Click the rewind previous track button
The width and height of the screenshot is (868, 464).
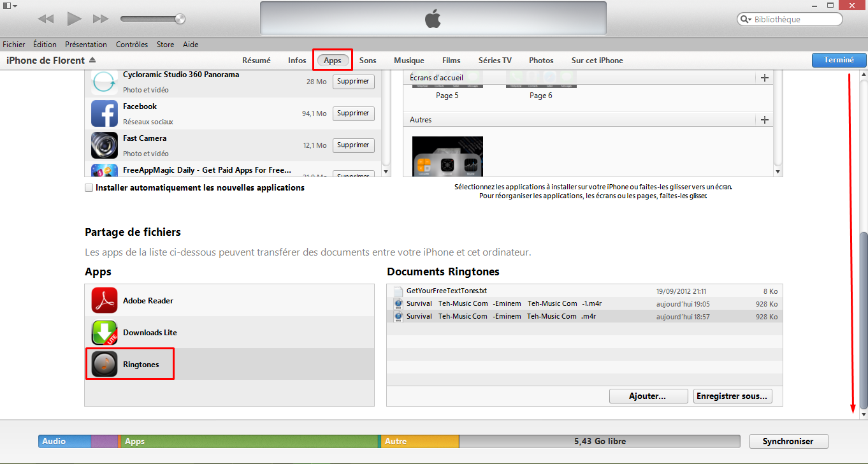tap(46, 19)
